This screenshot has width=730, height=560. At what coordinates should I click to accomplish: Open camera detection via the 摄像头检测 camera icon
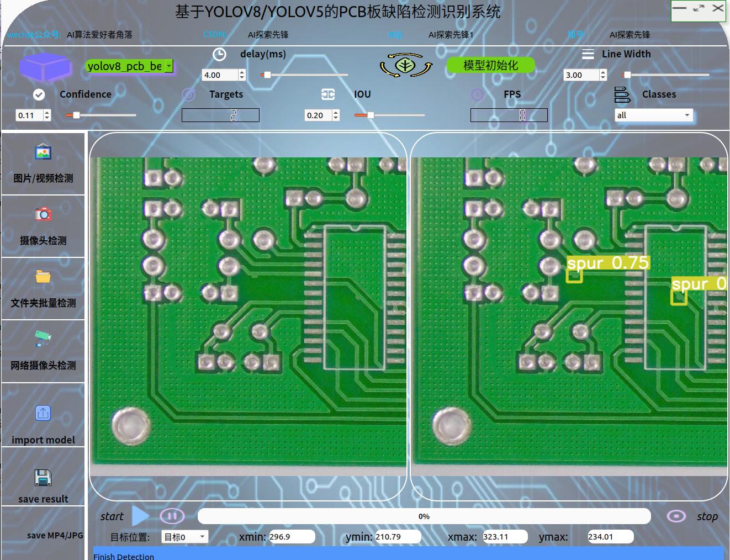point(42,214)
